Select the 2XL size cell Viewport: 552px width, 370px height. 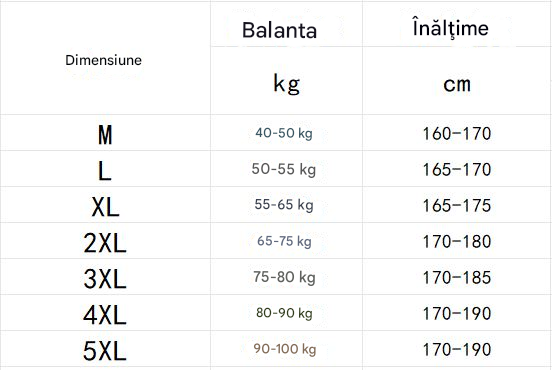[x=105, y=241]
